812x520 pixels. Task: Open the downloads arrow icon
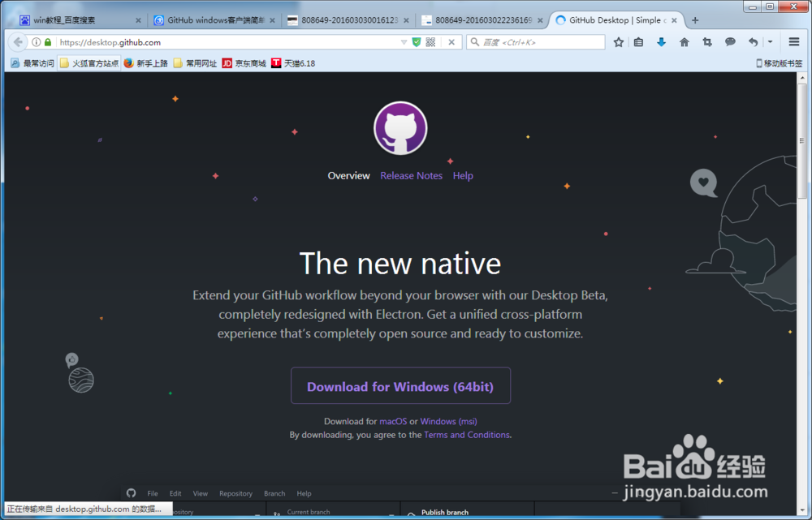661,42
